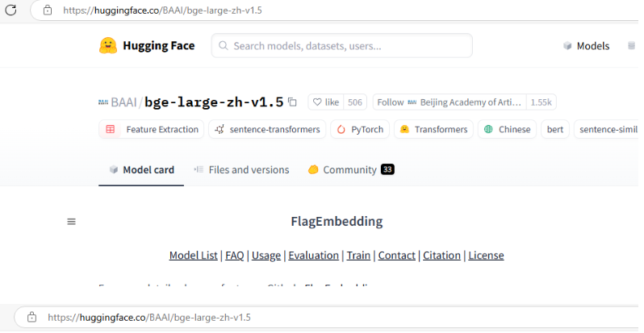Click the sentence-transformers tag icon

coord(220,130)
